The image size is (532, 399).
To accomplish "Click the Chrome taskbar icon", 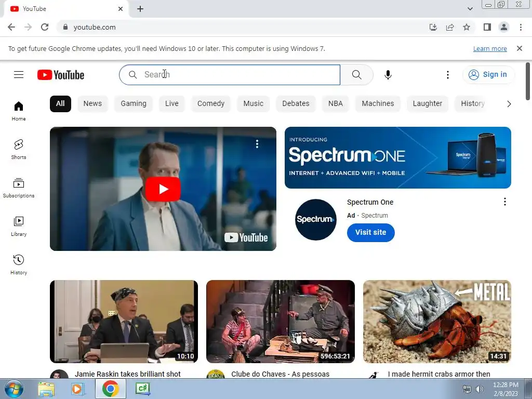I will (110, 389).
